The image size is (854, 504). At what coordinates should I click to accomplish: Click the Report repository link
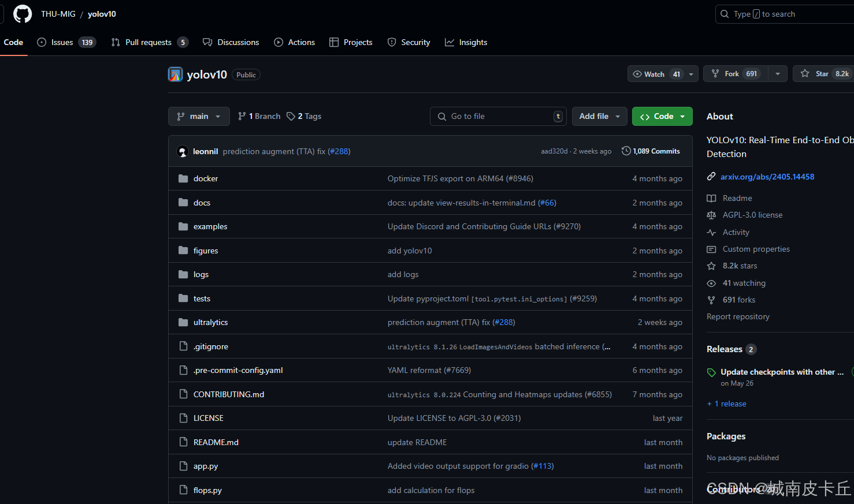click(x=738, y=316)
